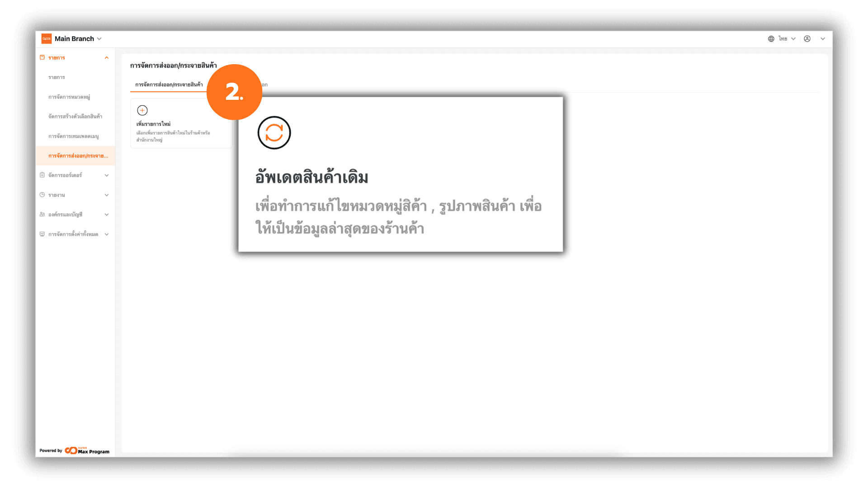
Task: Click the orange sync update icon
Action: [x=274, y=133]
